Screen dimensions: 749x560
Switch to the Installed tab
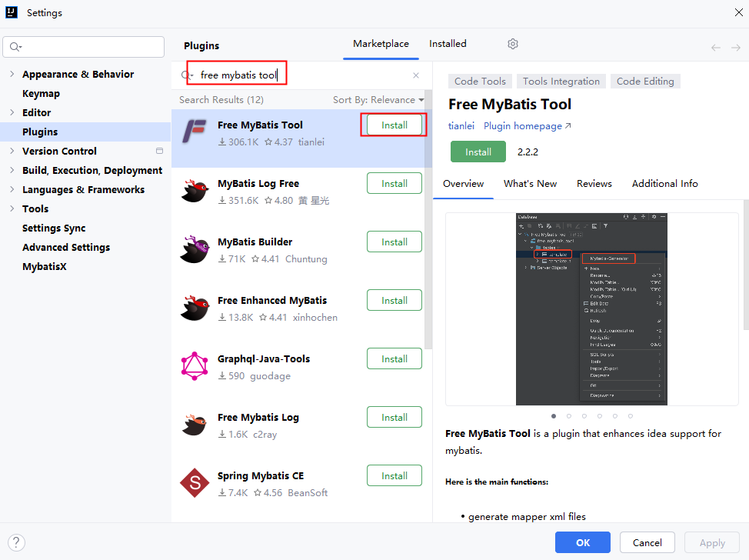coord(448,44)
